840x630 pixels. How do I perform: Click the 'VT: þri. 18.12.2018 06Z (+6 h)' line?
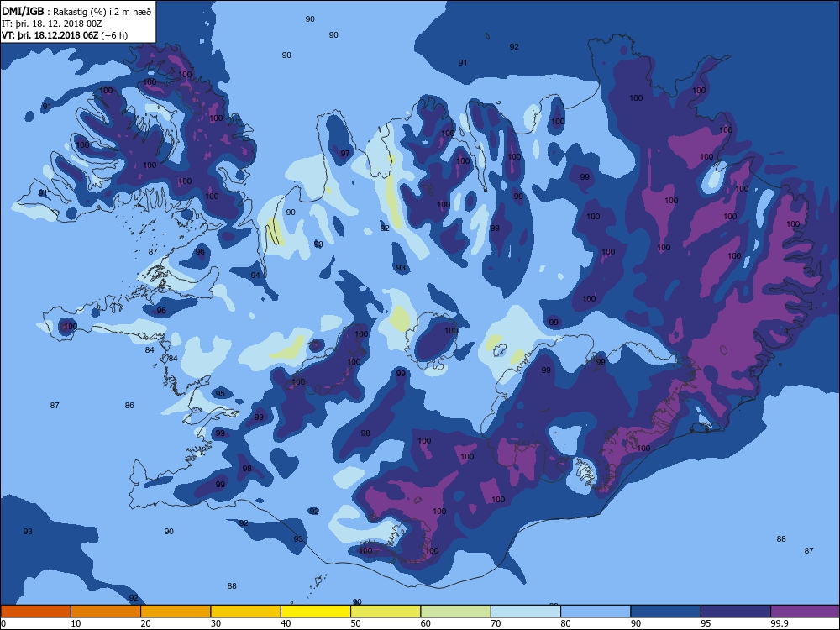(65, 35)
